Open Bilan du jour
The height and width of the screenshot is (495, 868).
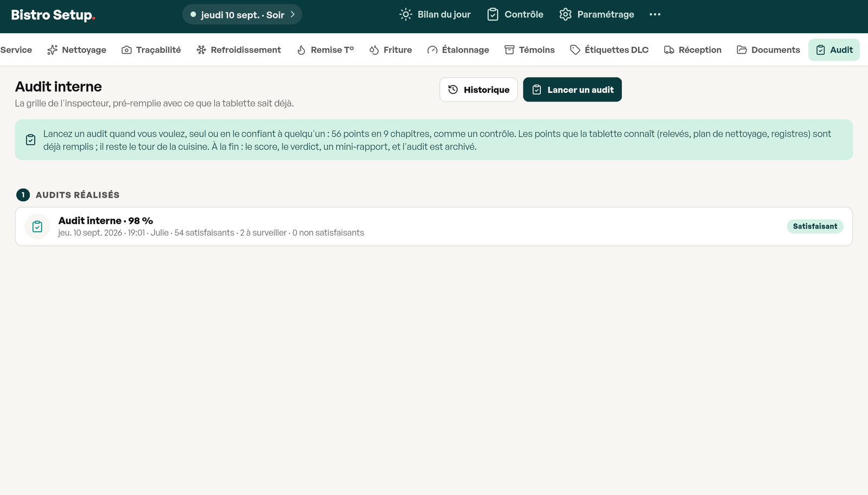(x=435, y=15)
